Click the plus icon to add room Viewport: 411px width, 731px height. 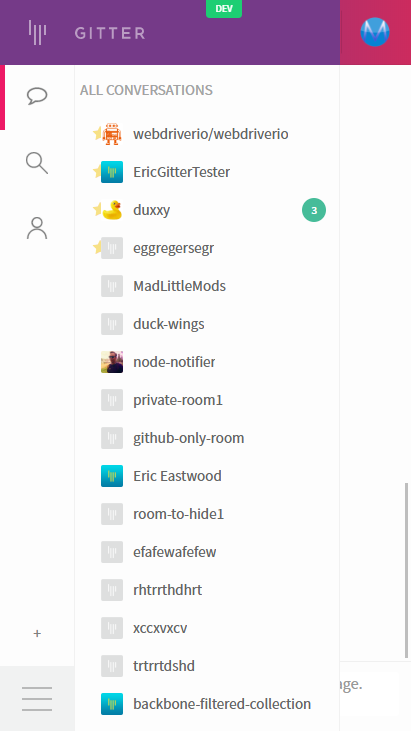click(37, 633)
